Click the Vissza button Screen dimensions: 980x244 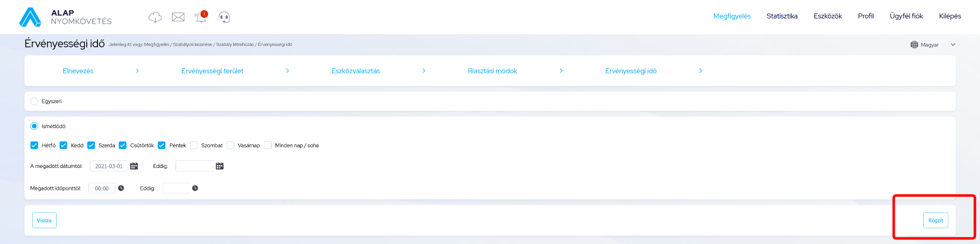click(x=44, y=221)
